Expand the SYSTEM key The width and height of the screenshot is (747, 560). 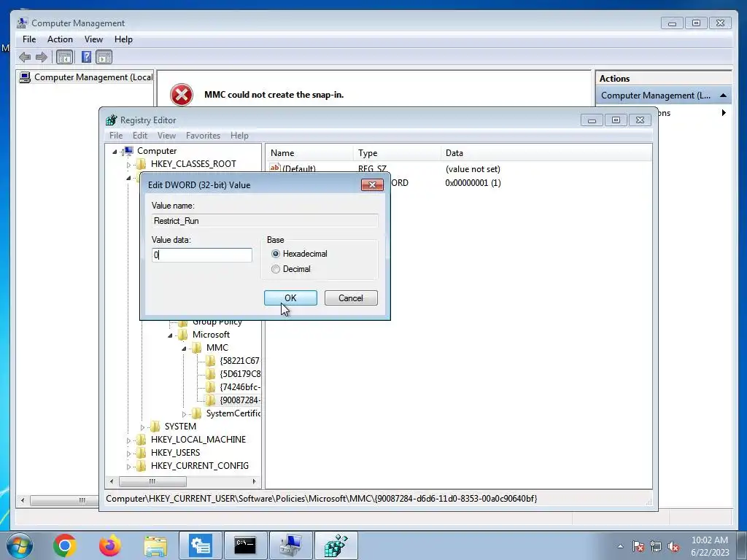click(x=142, y=427)
